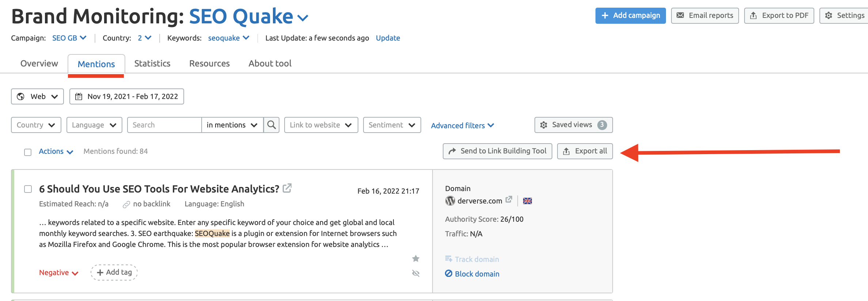Viewport: 868px width, 301px height.
Task: Click Send to Link Building Tool
Action: point(498,151)
